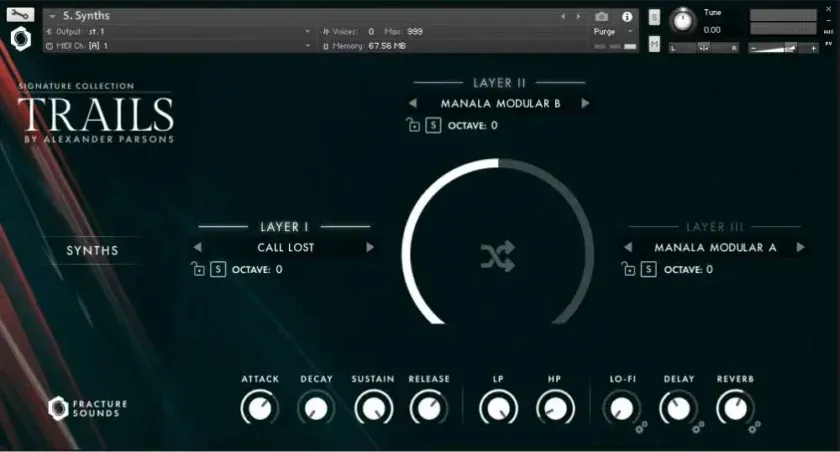
Task: Click the lock icon for Layer III
Action: point(627,270)
